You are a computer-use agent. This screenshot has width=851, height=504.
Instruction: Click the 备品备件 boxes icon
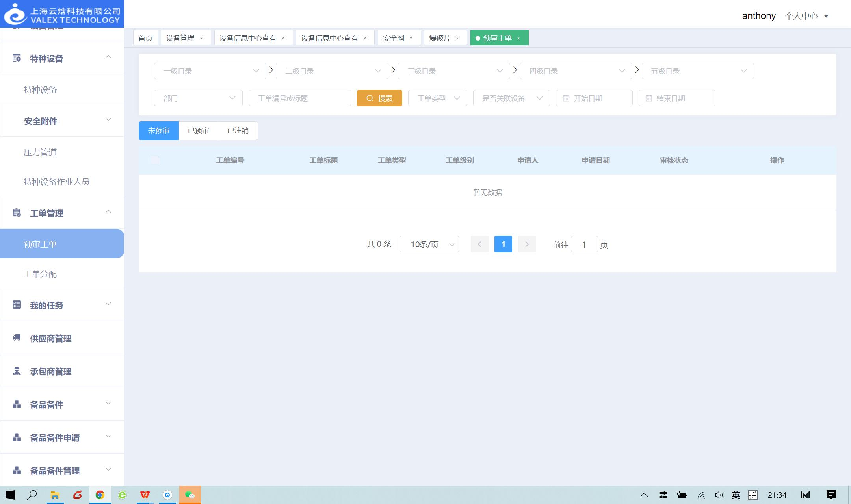tap(17, 404)
